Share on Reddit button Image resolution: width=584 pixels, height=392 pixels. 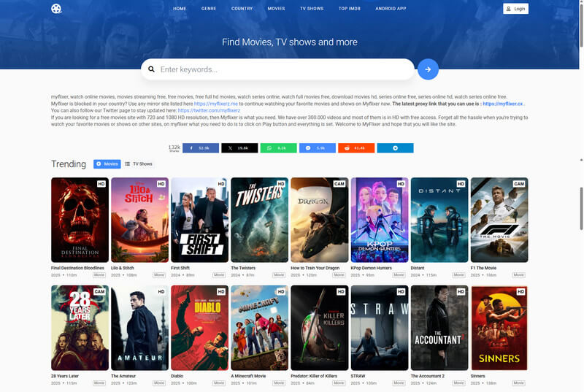356,147
